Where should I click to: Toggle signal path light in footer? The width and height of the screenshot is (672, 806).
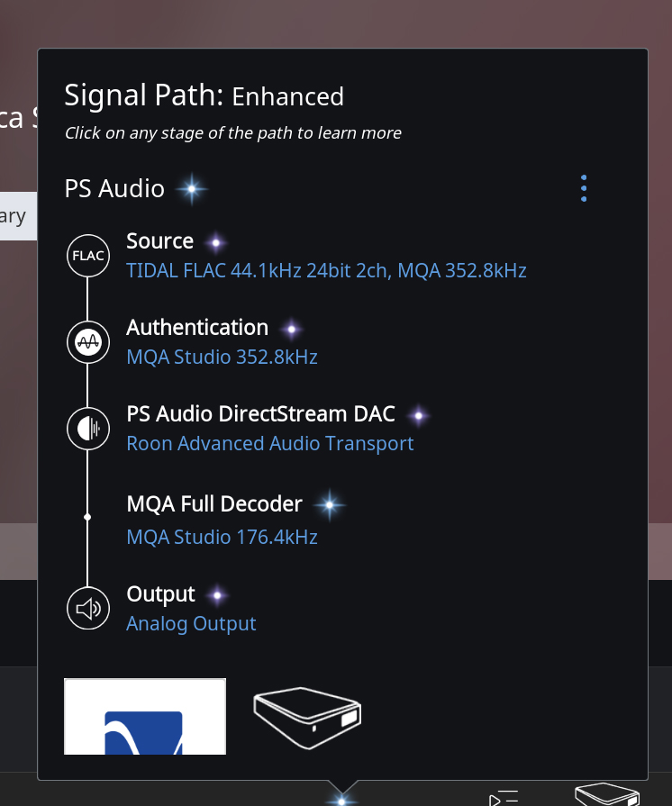(341, 798)
